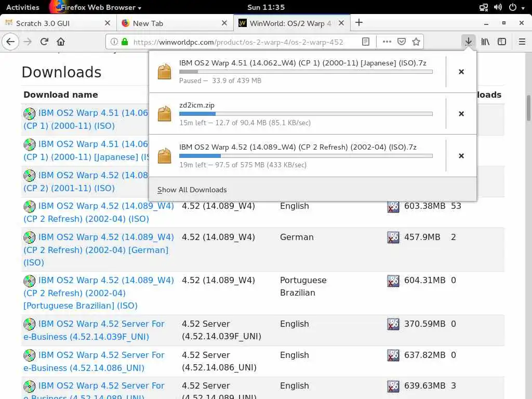This screenshot has width=532, height=399.
Task: Reload the current page
Action: (x=44, y=42)
